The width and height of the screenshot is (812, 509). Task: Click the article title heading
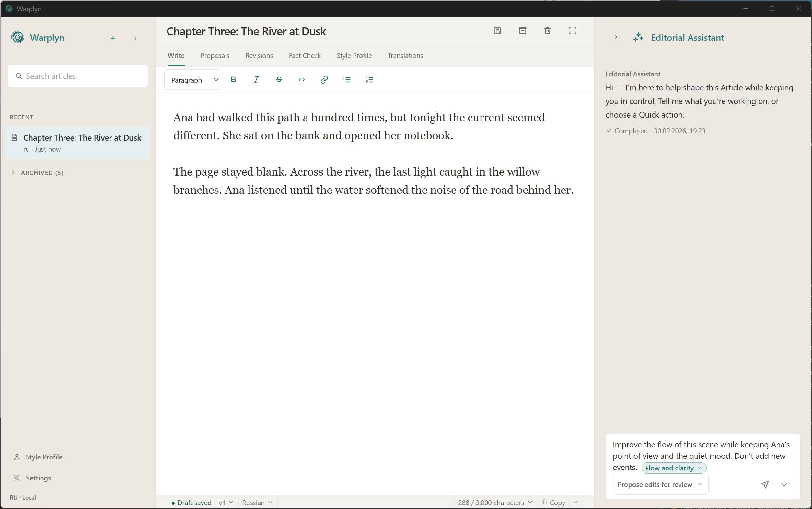click(246, 31)
